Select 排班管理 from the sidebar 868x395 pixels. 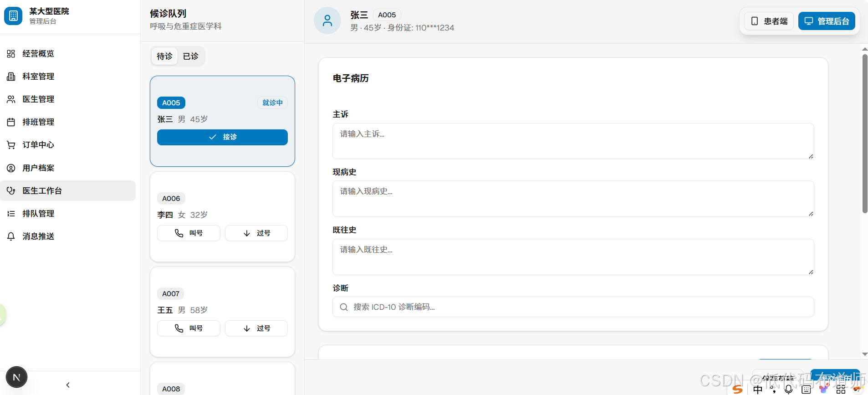[x=68, y=122]
